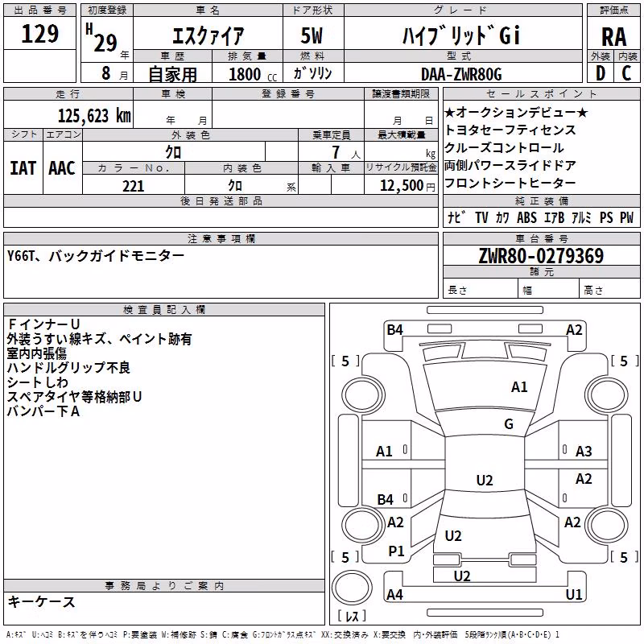644x644 pixels.
Task: Select the first registration year H29
Action: tap(102, 38)
